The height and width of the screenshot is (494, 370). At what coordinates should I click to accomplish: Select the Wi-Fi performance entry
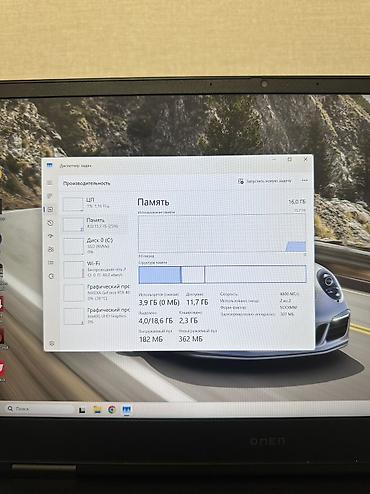click(x=95, y=269)
